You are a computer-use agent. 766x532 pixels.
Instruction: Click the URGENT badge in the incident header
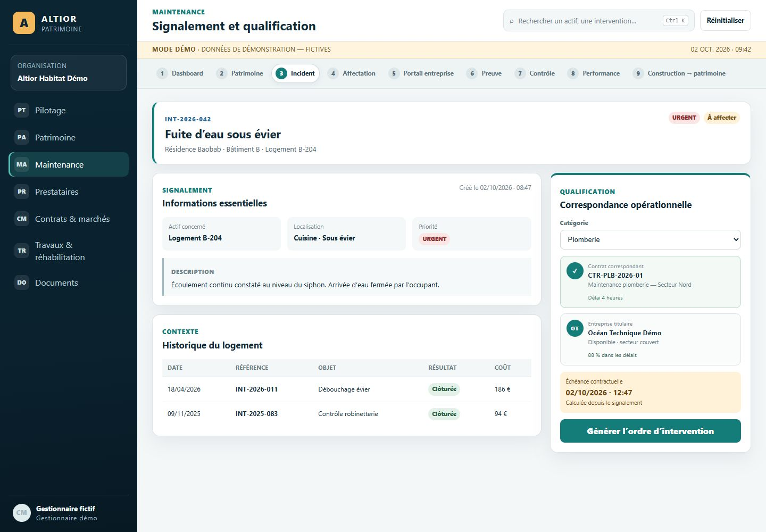[x=684, y=118]
